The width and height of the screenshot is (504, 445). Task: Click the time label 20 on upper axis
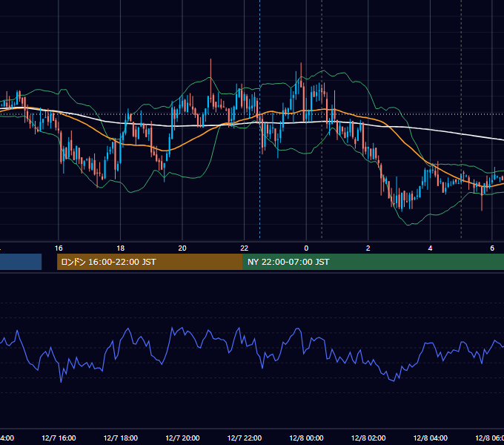[x=182, y=248]
